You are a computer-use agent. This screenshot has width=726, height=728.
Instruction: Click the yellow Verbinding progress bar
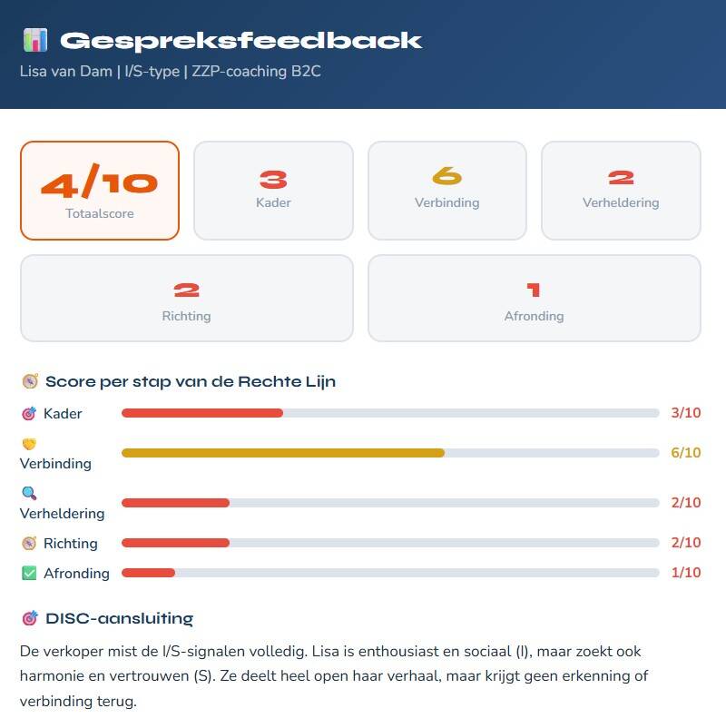[283, 452]
